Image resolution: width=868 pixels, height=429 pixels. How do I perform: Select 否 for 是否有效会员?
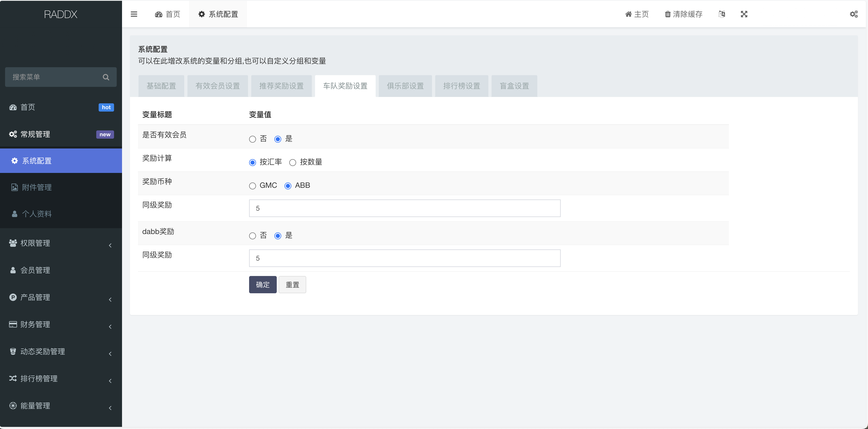pyautogui.click(x=252, y=139)
